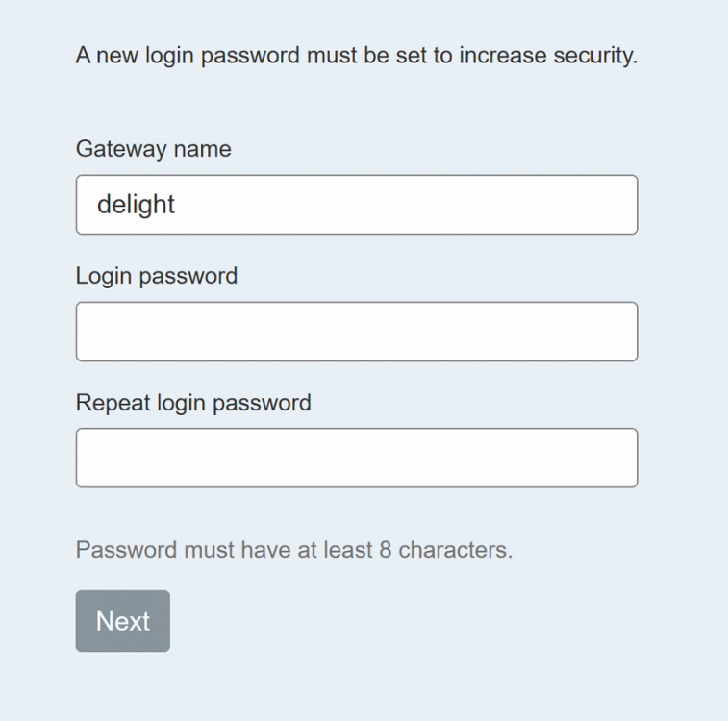The width and height of the screenshot is (728, 721).
Task: Click the 'Login password' label text
Action: pos(157,276)
